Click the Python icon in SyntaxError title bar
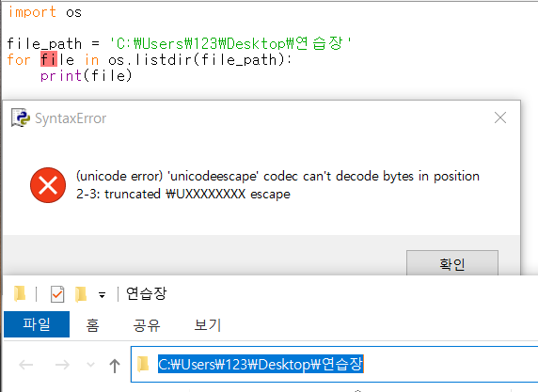 [x=21, y=118]
